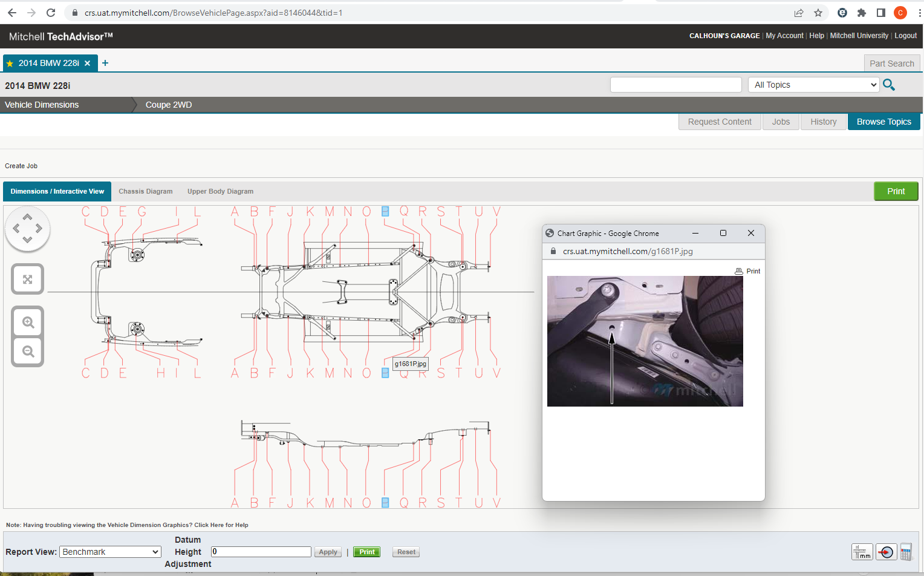Click the printer icon in Chart Graphic window
Screen dimensions: 924x576
(x=738, y=271)
